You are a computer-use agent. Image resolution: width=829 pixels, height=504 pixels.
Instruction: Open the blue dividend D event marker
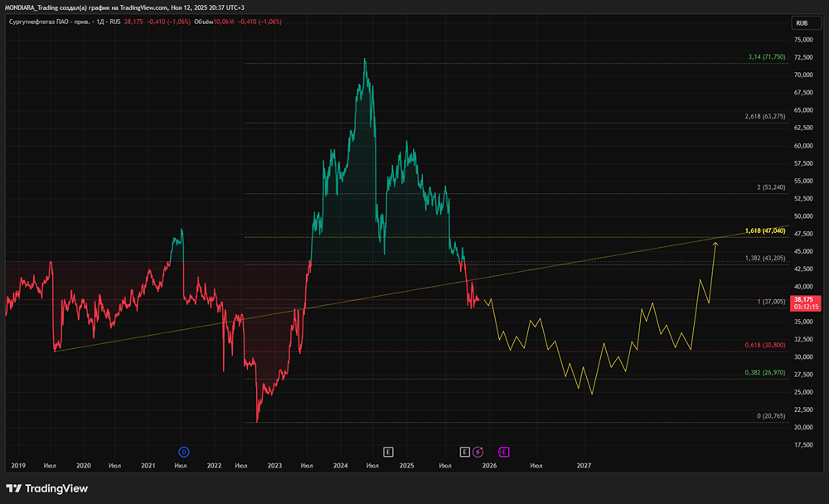point(183,452)
